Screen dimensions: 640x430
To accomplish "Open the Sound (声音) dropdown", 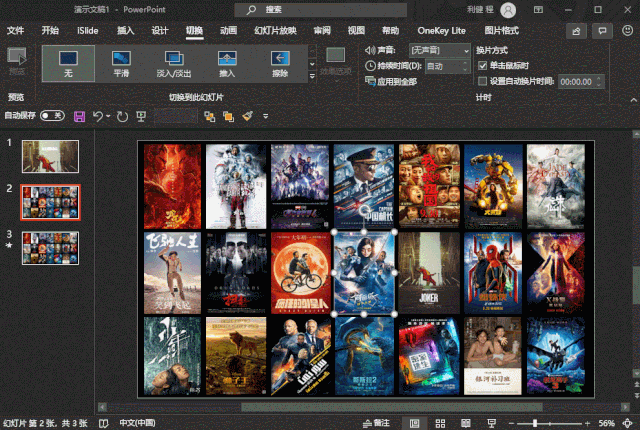I will click(440, 50).
